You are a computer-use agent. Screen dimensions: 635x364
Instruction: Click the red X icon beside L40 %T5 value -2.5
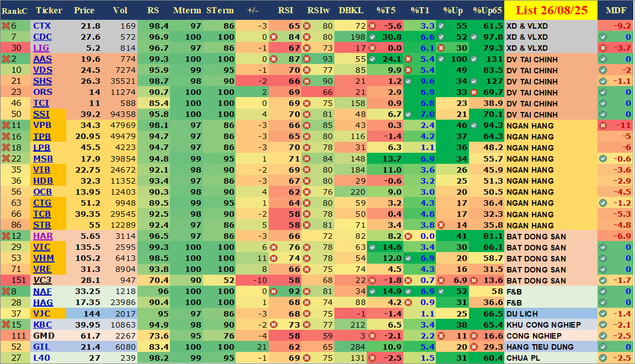point(372,358)
